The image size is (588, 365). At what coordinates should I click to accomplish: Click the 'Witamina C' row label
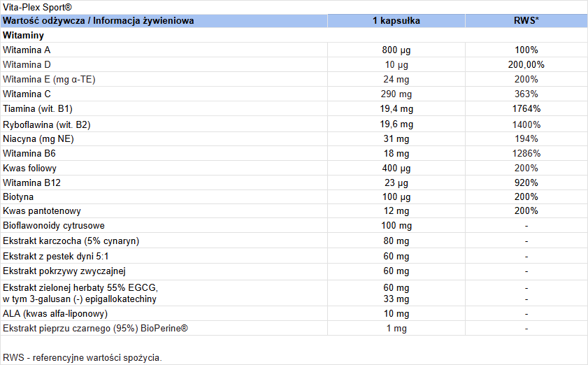[x=27, y=94]
